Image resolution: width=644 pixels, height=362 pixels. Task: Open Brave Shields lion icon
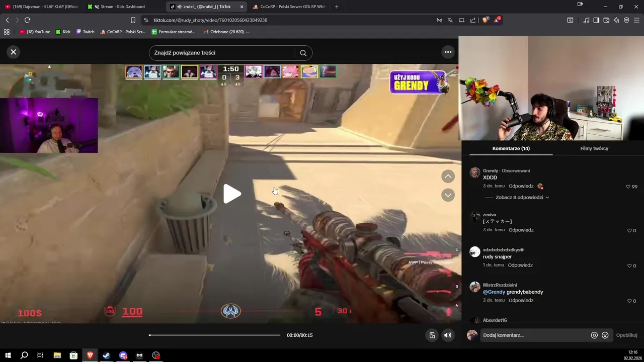(485, 20)
